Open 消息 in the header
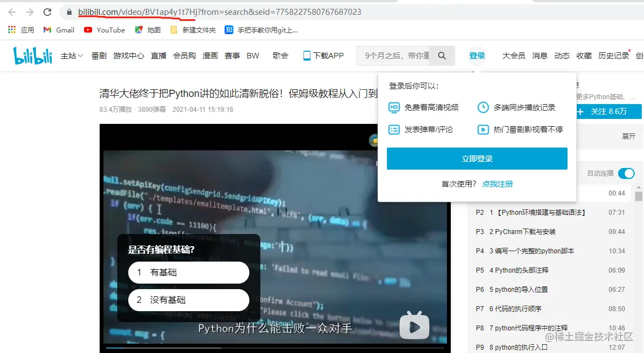644x353 pixels. click(x=539, y=56)
